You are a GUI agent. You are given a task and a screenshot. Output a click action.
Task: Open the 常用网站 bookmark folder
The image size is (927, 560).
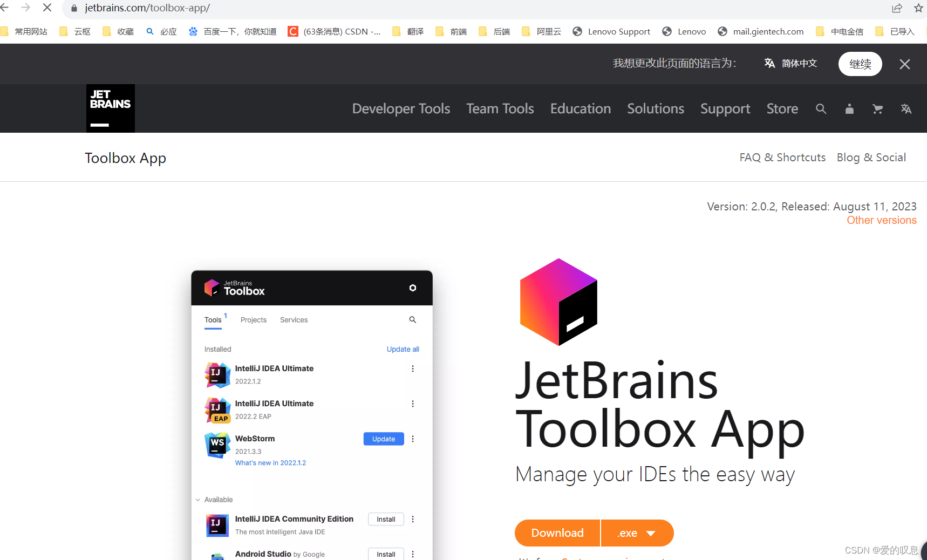(24, 32)
